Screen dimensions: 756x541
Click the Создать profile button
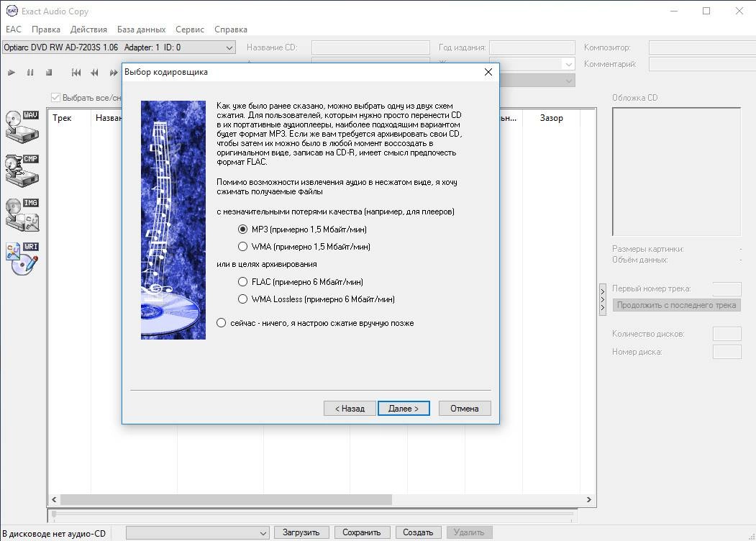coord(418,532)
